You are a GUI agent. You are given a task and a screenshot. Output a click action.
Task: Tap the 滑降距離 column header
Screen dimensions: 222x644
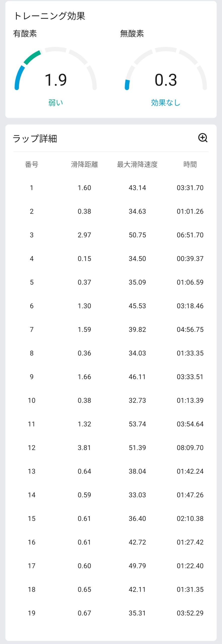click(84, 165)
